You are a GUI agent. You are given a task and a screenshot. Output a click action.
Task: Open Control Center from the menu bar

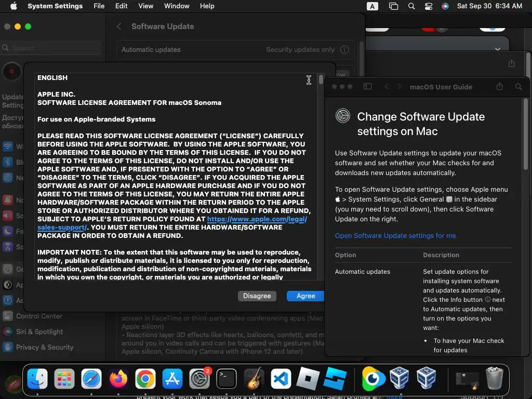pos(429,6)
